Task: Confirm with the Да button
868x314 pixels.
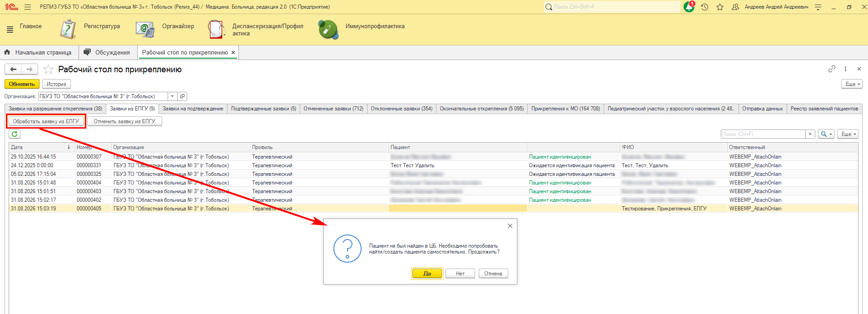Action: pos(427,274)
